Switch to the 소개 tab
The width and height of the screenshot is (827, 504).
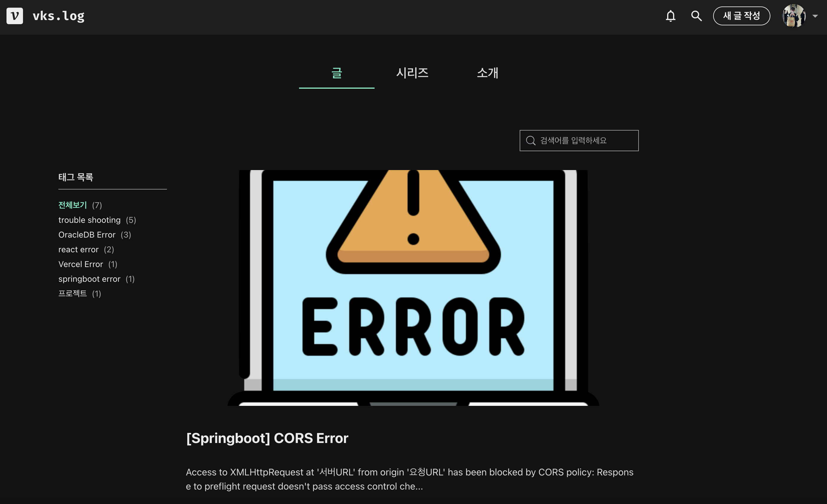[x=487, y=73]
